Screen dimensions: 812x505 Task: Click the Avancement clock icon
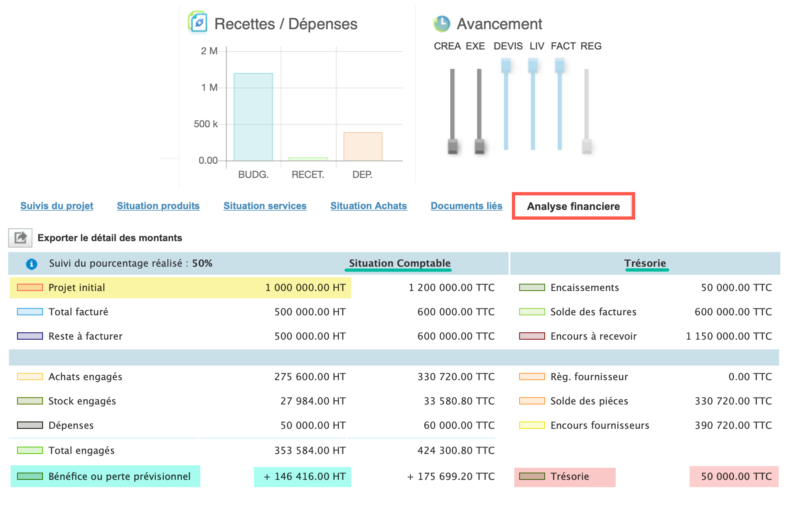(441, 24)
